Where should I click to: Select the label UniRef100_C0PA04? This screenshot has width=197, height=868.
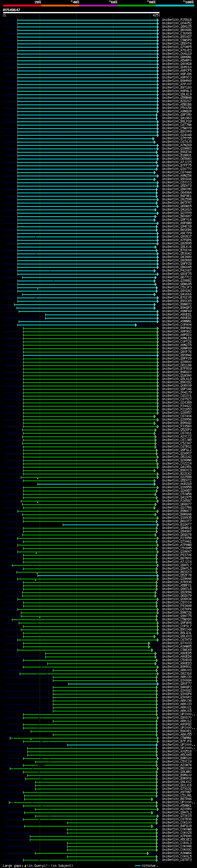click(x=177, y=325)
